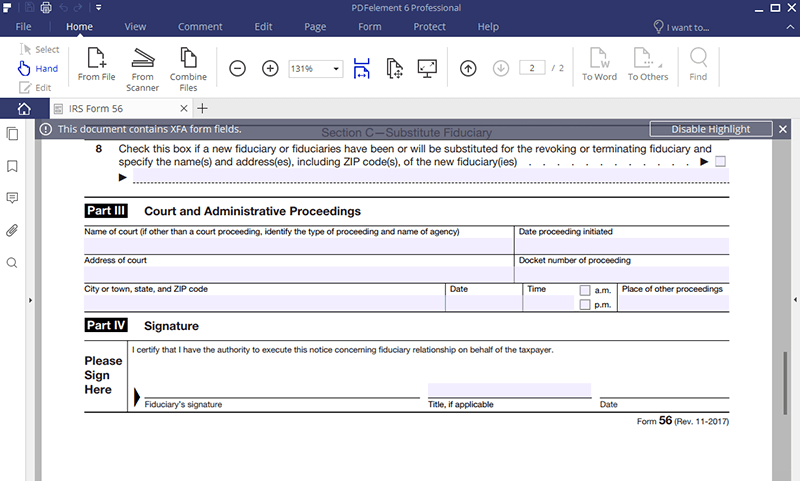Choose the Select tool
Screen dimensions: 800x481
tap(39, 49)
